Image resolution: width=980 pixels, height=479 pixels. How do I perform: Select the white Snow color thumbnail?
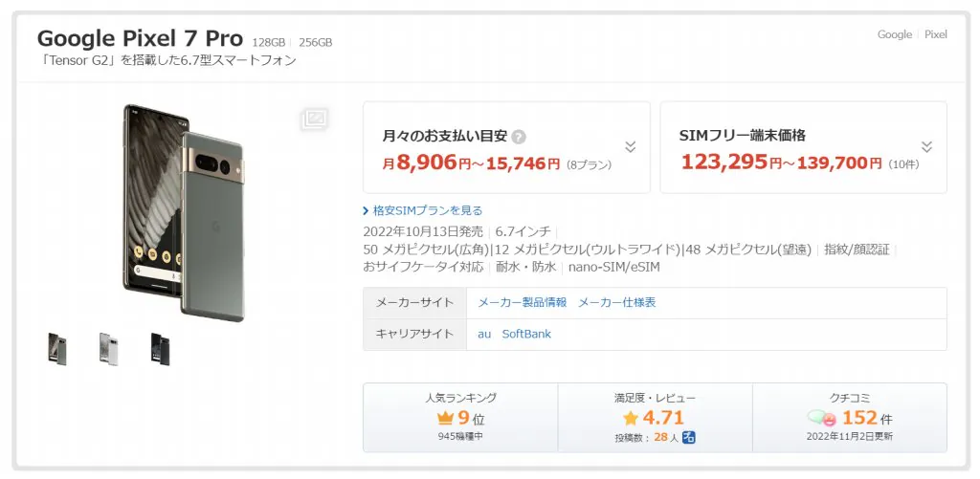pyautogui.click(x=108, y=349)
